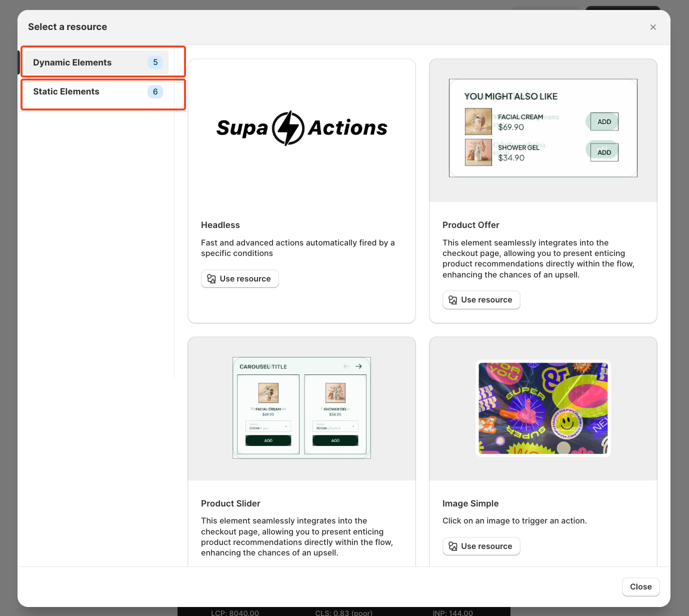Use the Image Simple resource
Image resolution: width=689 pixels, height=616 pixels.
point(481,546)
